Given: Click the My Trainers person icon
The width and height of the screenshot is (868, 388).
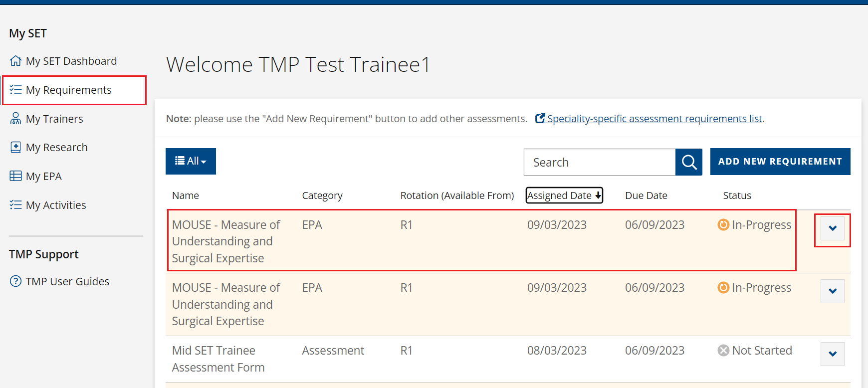Looking at the screenshot, I should 15,119.
